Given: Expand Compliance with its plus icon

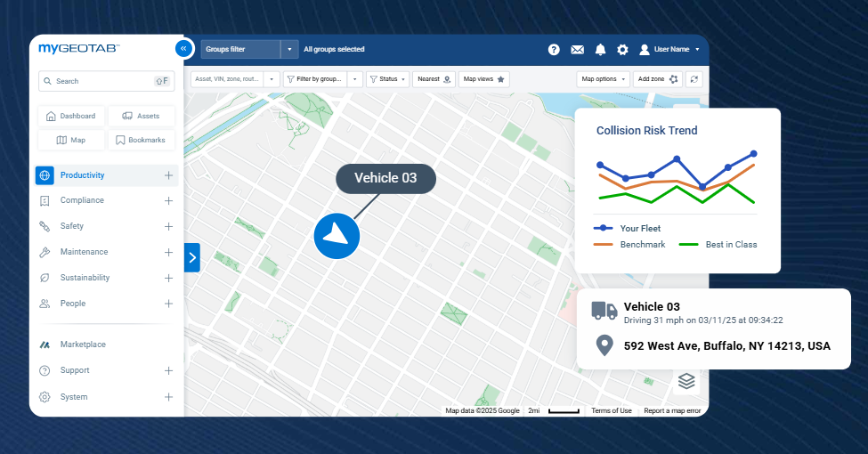Looking at the screenshot, I should (x=169, y=200).
